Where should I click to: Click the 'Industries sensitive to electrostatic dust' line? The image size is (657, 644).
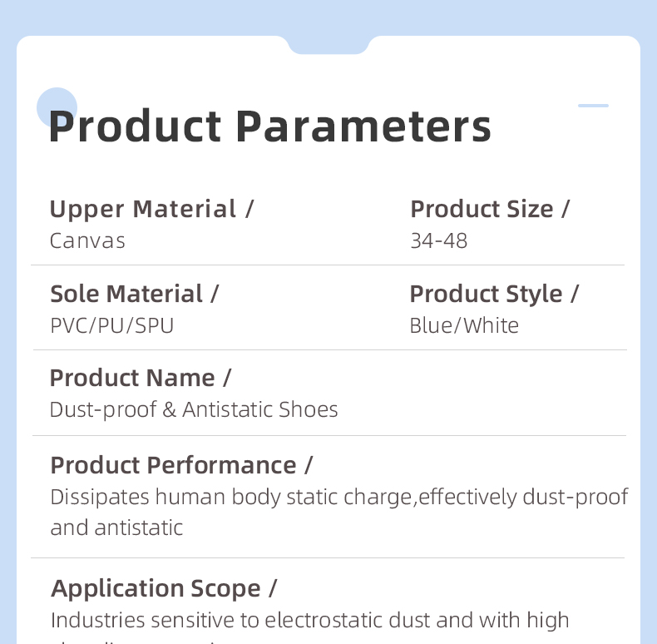pos(309,621)
